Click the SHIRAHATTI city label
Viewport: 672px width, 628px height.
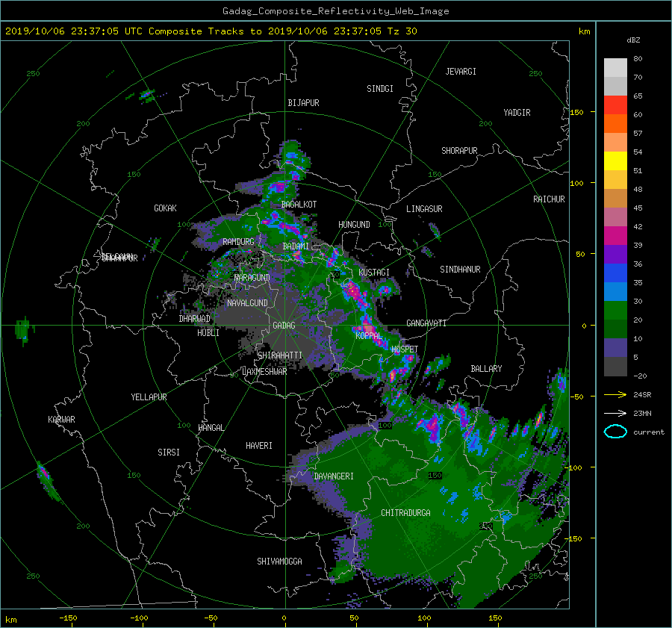click(x=280, y=355)
